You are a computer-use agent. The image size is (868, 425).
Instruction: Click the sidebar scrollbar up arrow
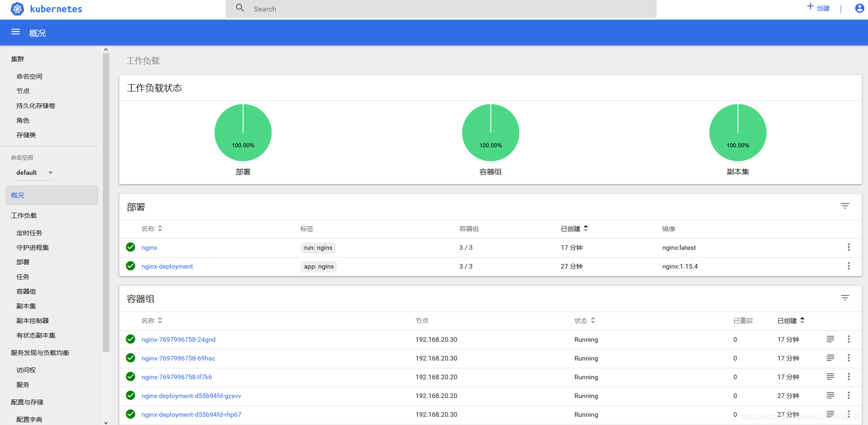pos(106,49)
